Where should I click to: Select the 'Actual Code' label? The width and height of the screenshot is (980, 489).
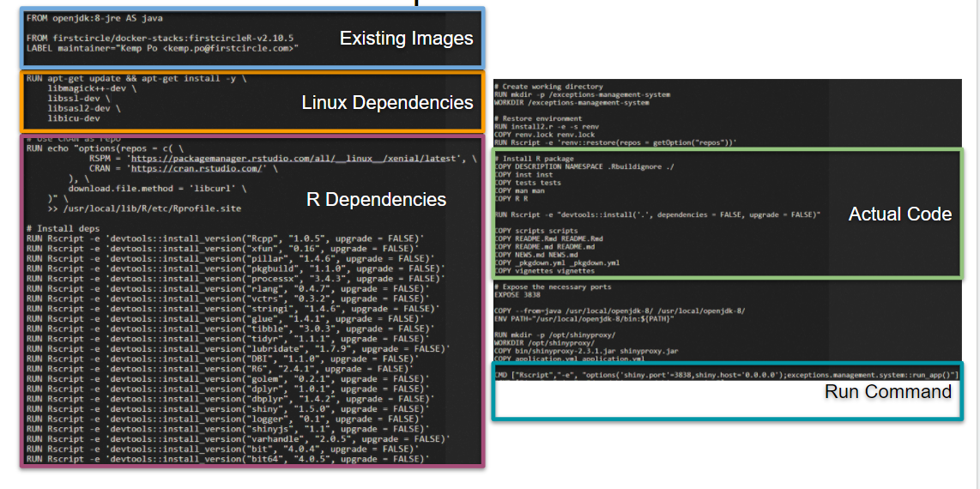[900, 214]
